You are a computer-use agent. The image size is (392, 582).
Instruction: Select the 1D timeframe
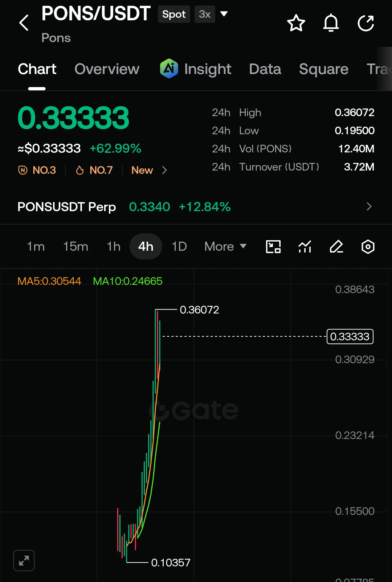coord(179,247)
